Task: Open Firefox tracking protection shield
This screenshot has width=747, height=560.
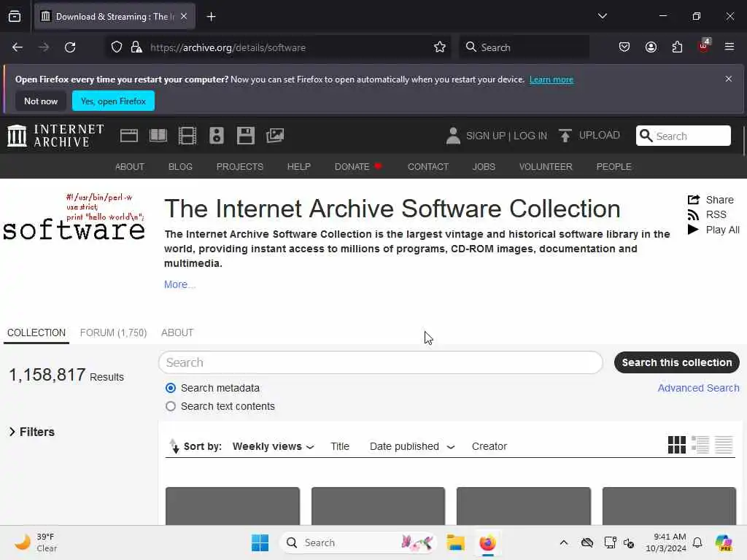Action: coord(117,47)
